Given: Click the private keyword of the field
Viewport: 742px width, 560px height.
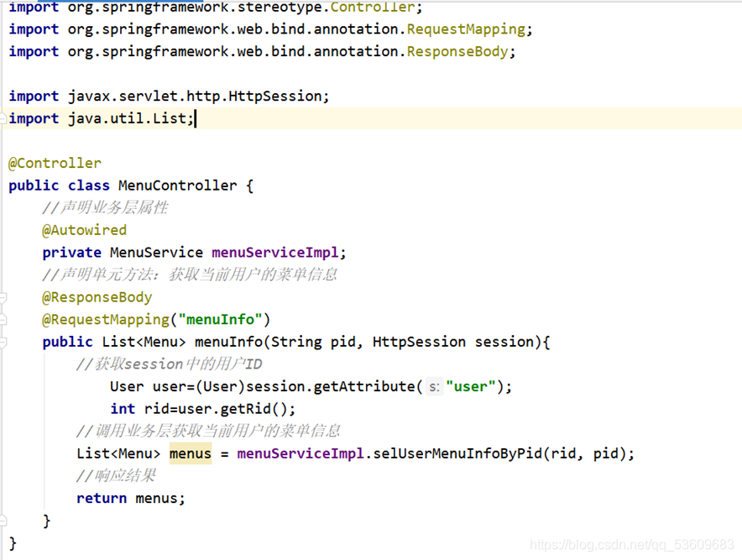Looking at the screenshot, I should 71,253.
